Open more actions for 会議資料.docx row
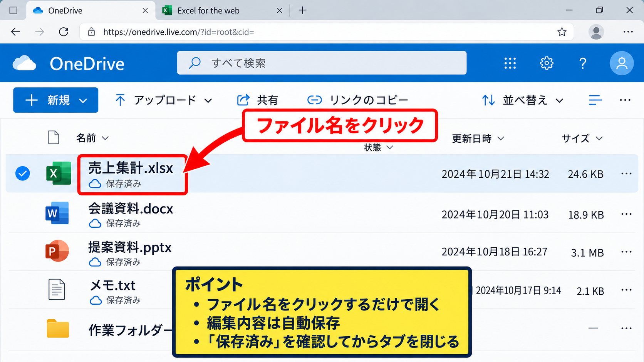Image resolution: width=644 pixels, height=362 pixels. (x=626, y=214)
